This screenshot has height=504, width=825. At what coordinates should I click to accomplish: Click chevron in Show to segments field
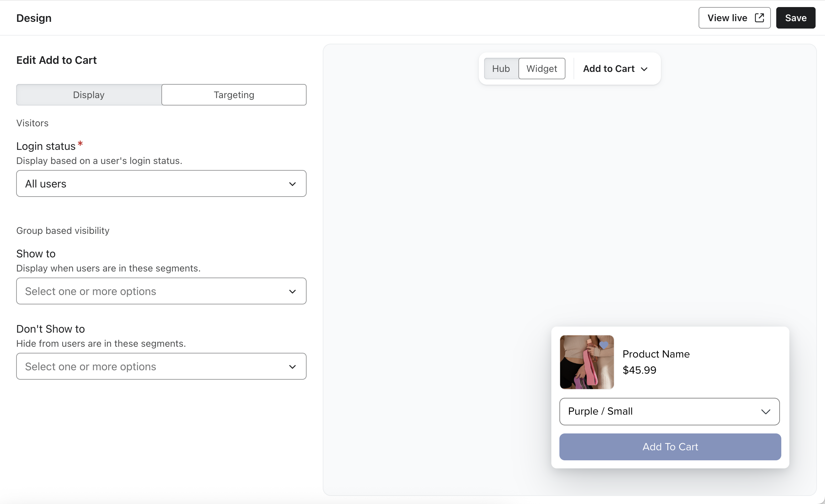click(292, 291)
